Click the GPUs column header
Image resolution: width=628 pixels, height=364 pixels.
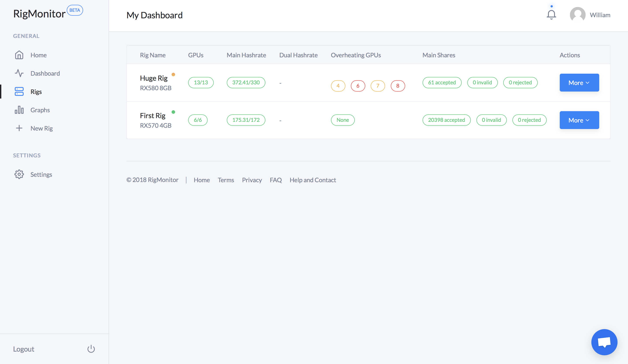coord(196,55)
